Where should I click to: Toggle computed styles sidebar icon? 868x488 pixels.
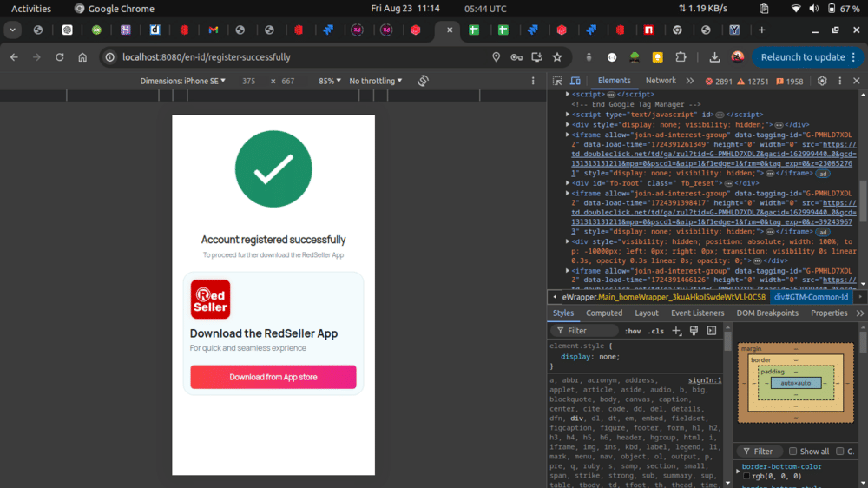(712, 331)
